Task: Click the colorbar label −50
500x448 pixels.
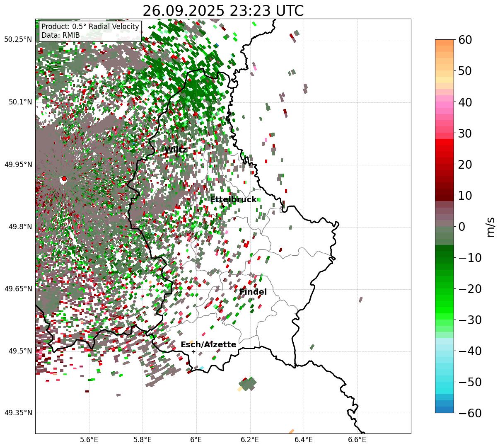Action: [x=470, y=382]
